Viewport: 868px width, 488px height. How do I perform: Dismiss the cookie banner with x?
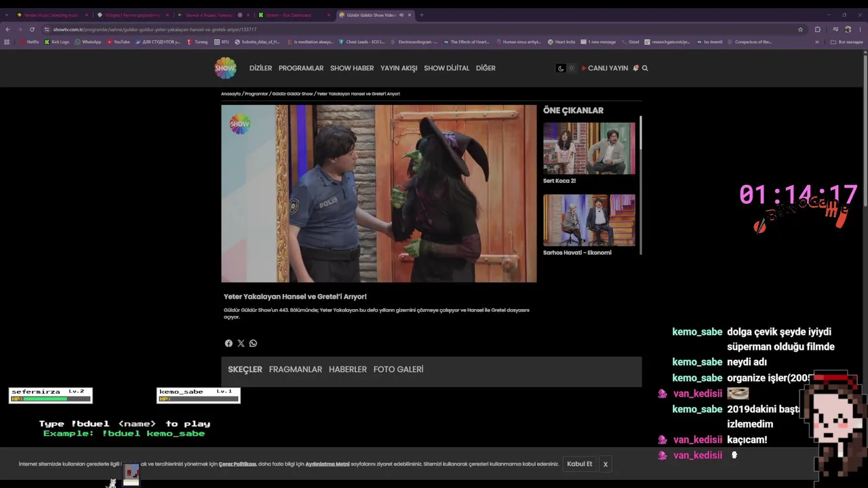tap(606, 464)
